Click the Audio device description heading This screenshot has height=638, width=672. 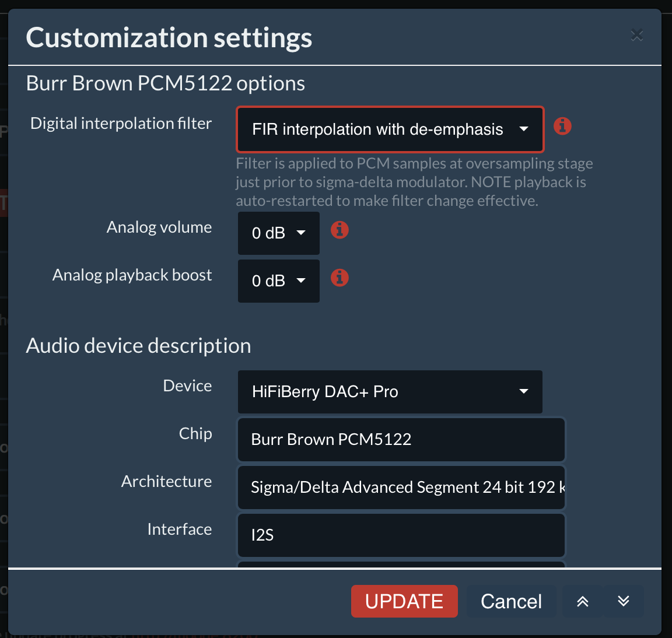[138, 345]
